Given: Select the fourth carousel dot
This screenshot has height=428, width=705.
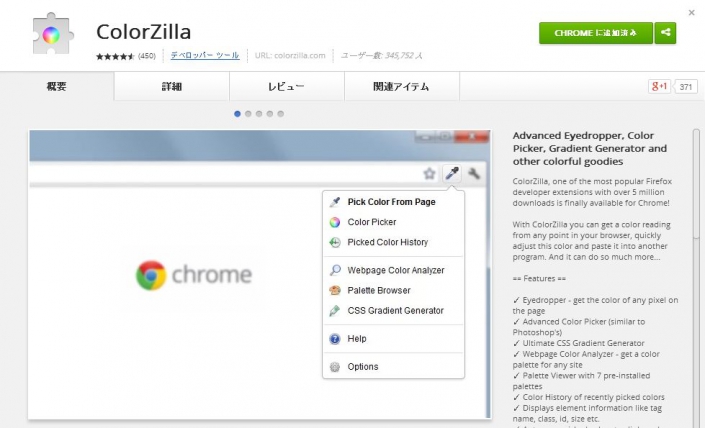Looking at the screenshot, I should tap(270, 114).
